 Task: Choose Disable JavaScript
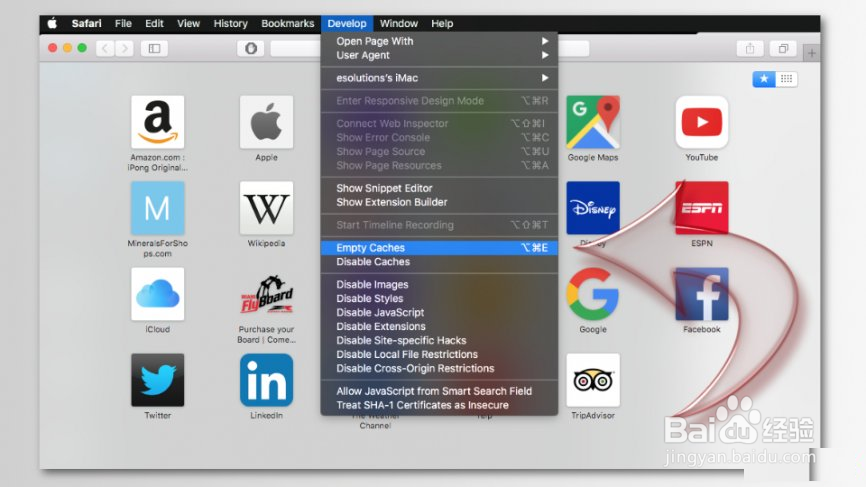[x=439, y=313]
